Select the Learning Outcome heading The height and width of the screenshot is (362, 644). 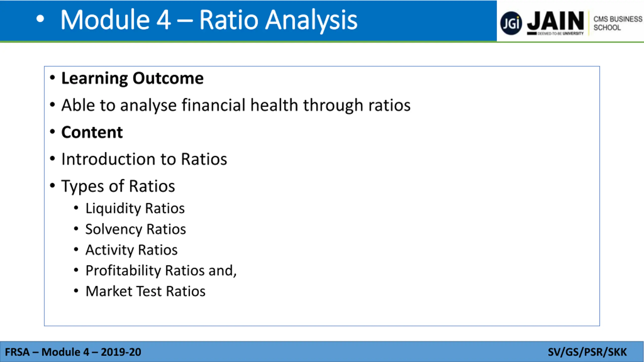132,78
